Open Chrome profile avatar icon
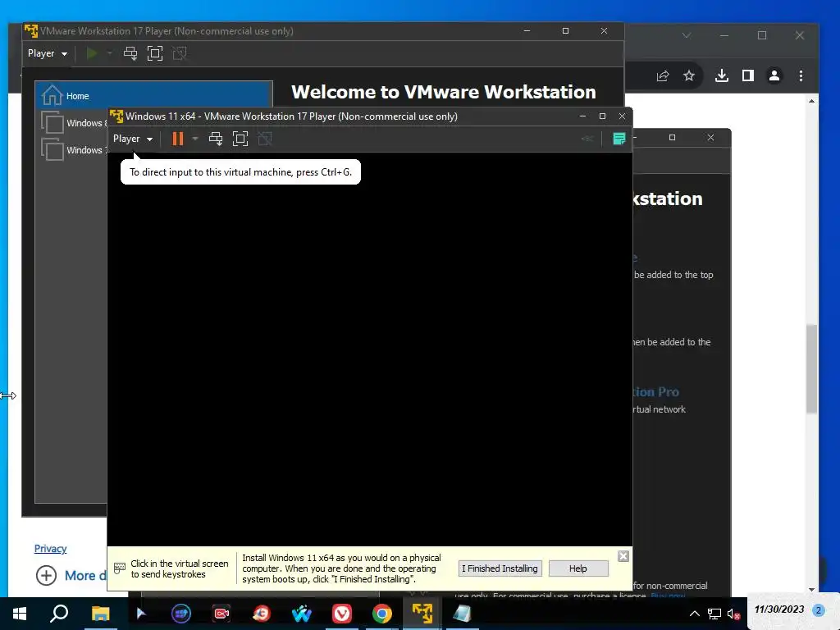Screen dimensions: 840x630 point(774,75)
